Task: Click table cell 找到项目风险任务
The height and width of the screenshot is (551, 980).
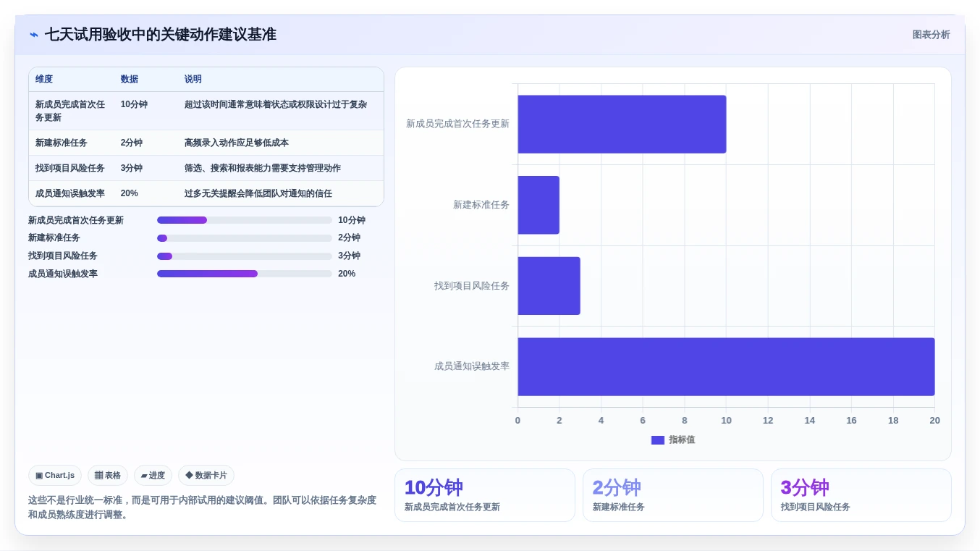Action: point(70,168)
